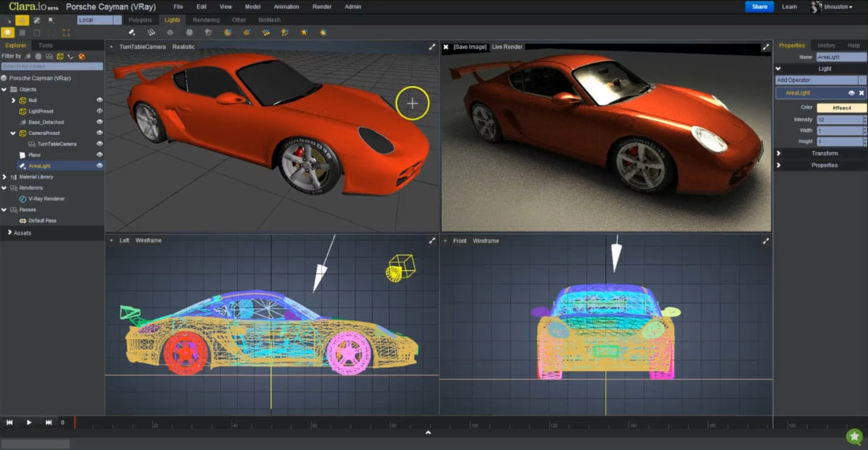Click Save Image in the render view
Screen dimensions: 868x450
point(470,47)
